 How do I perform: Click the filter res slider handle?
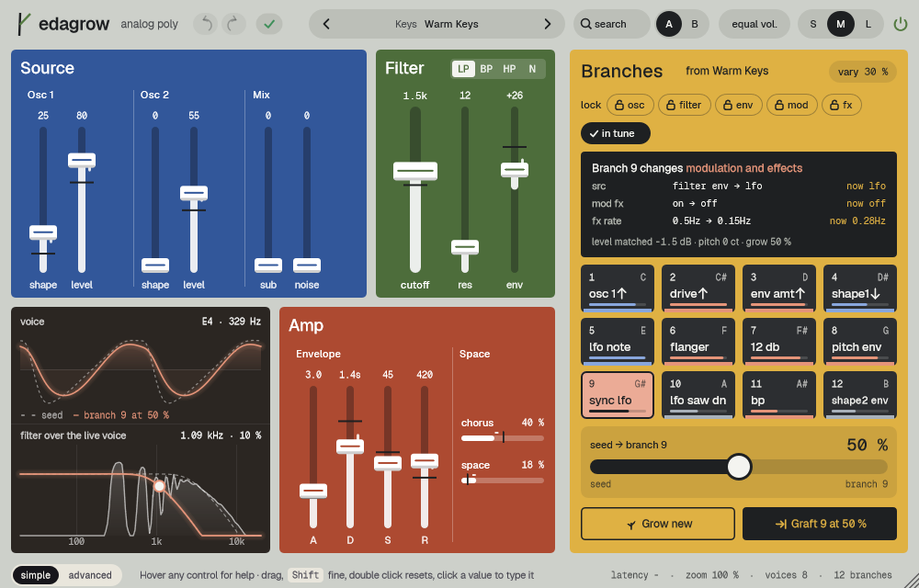(x=465, y=247)
